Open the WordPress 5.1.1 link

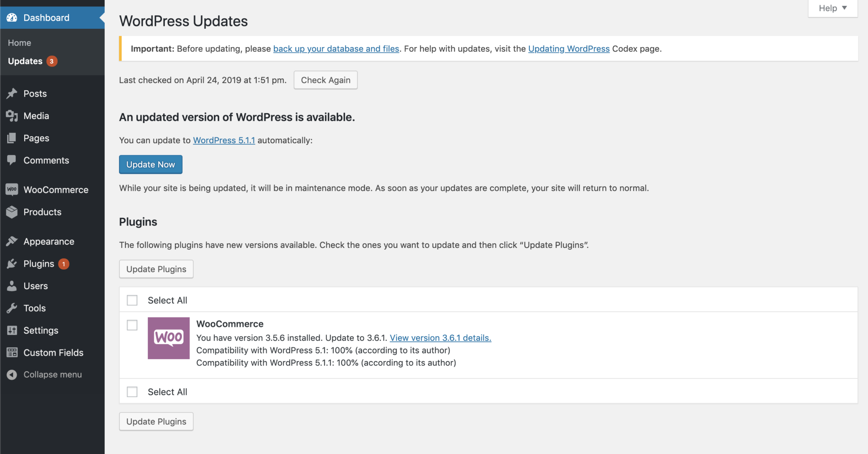point(224,140)
